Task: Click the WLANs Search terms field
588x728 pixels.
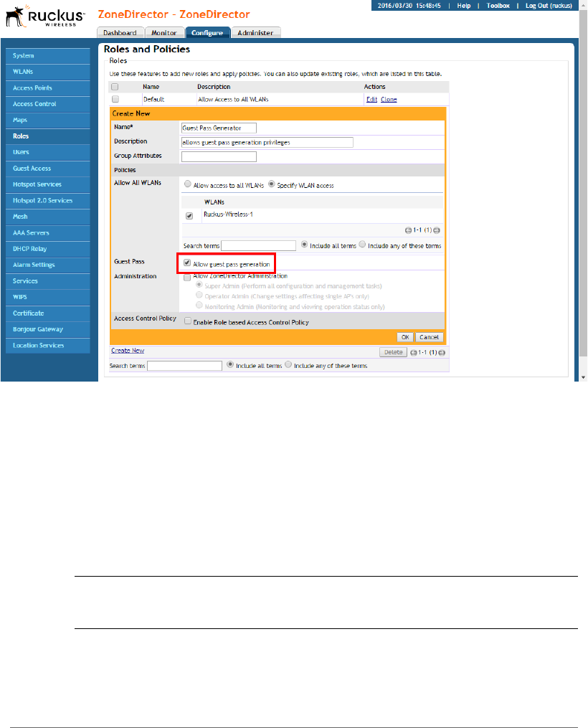Action: 258,245
